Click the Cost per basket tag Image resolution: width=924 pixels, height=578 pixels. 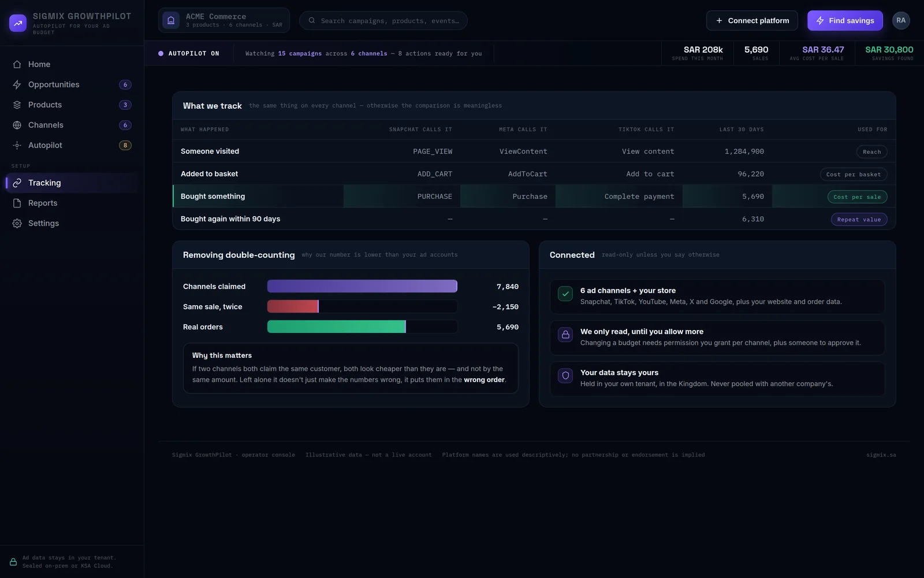pos(854,175)
